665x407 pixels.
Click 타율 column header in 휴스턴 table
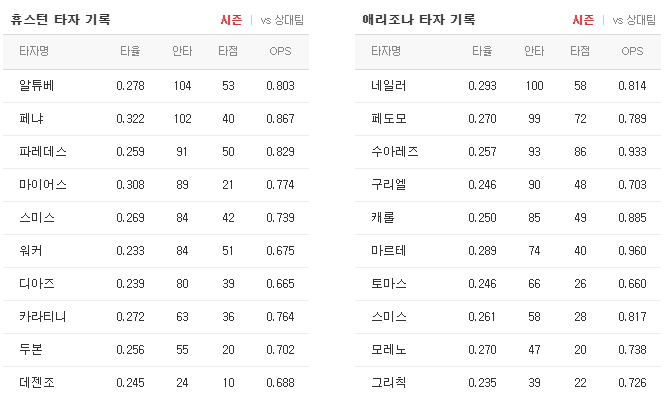point(130,51)
